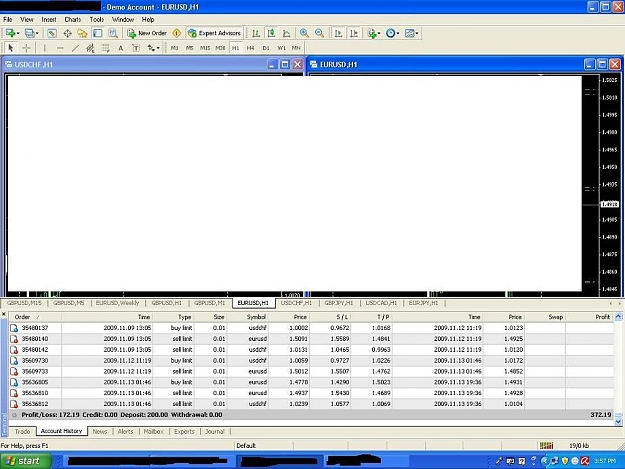Toggle Expert Advisors on or off
Viewport: 625px width, 469px height.
(x=214, y=33)
